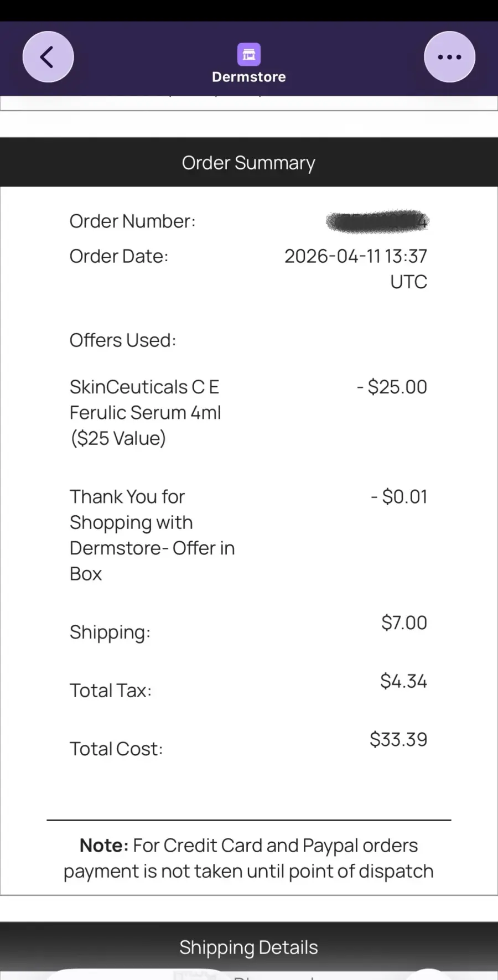Tap the -$25.00 discount amount
This screenshot has width=498, height=980.
(392, 387)
